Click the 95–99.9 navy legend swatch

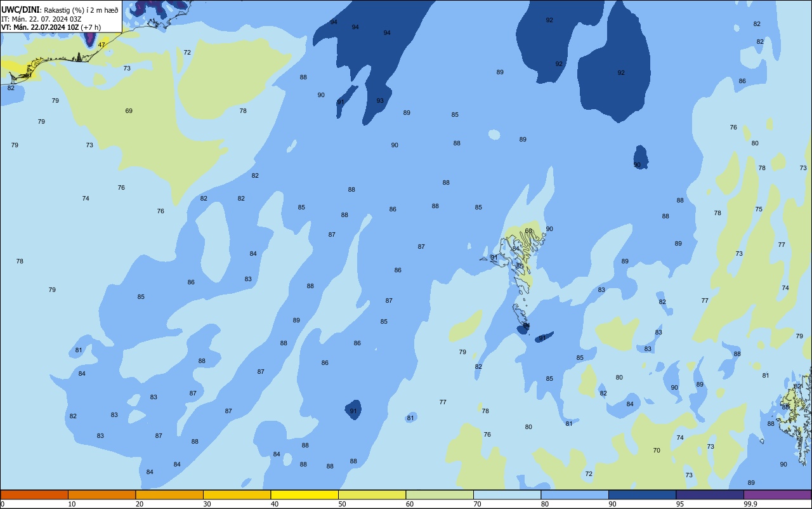pos(710,494)
